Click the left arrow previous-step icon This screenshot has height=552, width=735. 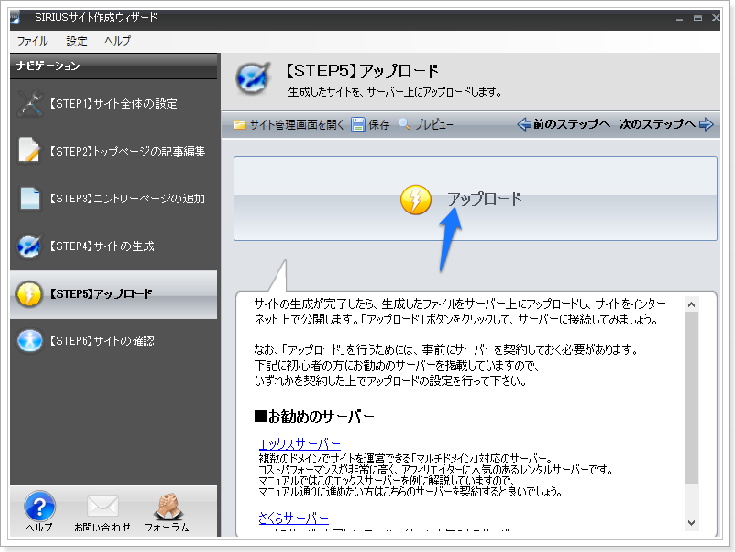click(524, 124)
